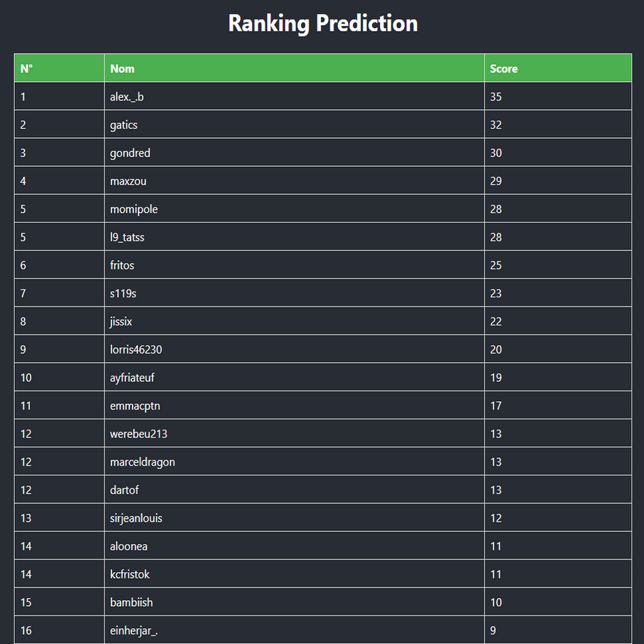Click the score 35 cell
Screen dimensions: 644x644
tap(496, 97)
